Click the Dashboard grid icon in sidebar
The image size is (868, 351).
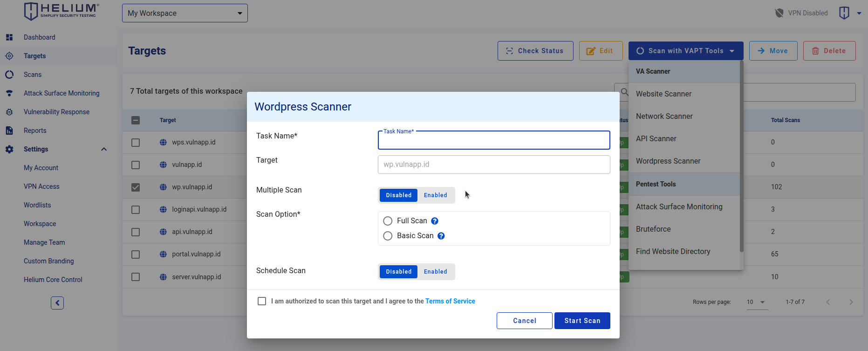(9, 37)
